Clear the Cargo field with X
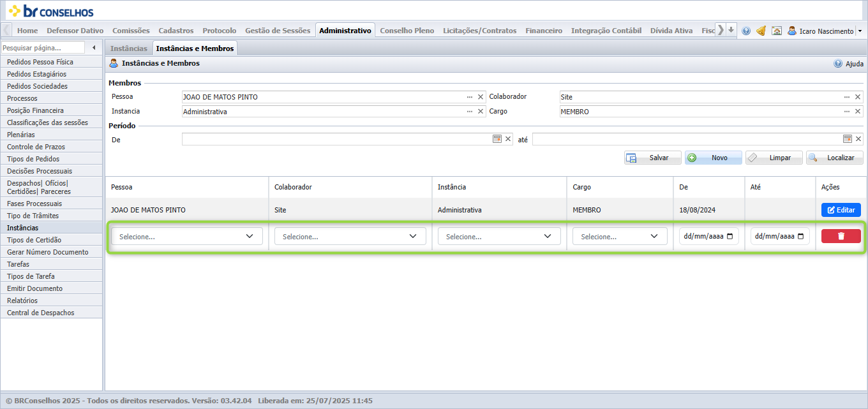 coord(858,111)
